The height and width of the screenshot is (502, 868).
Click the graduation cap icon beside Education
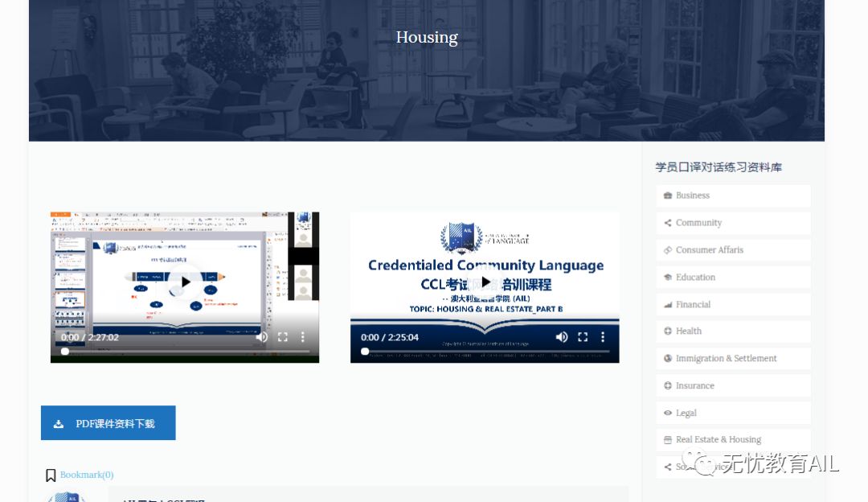[668, 277]
